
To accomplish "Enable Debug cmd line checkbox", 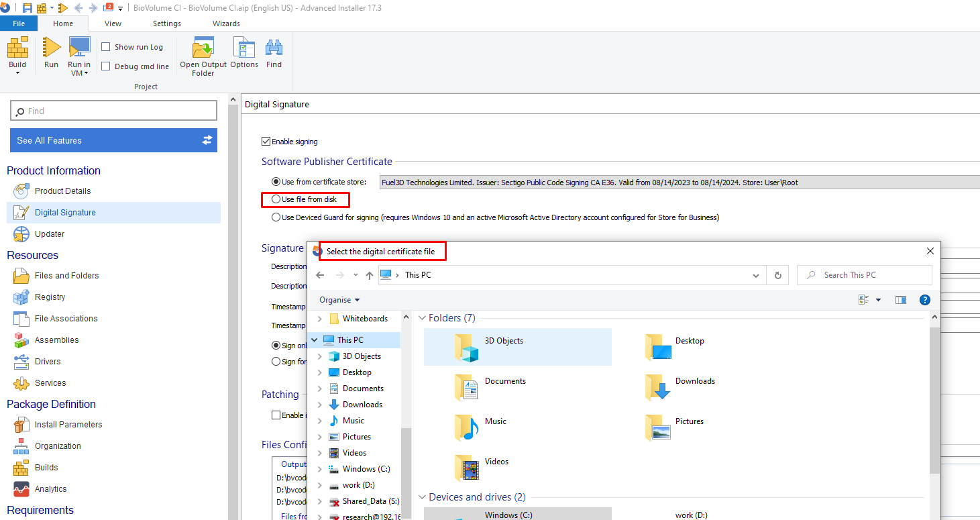I will 106,66.
